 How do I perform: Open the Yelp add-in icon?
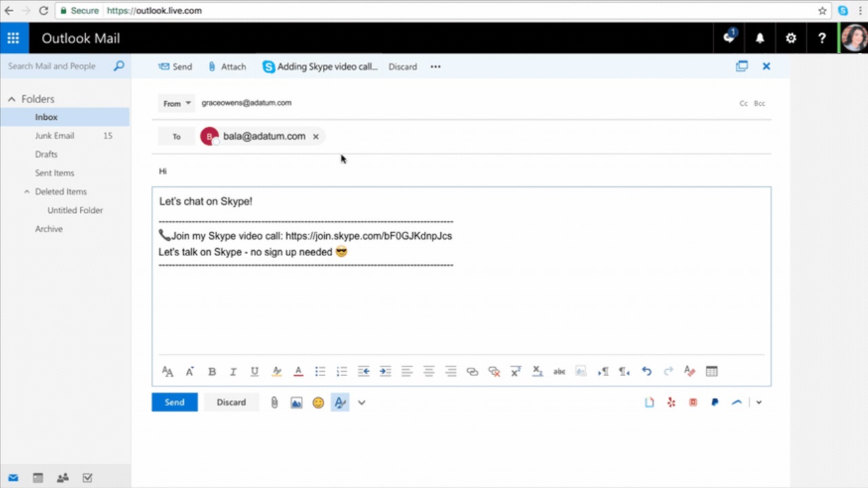[671, 402]
